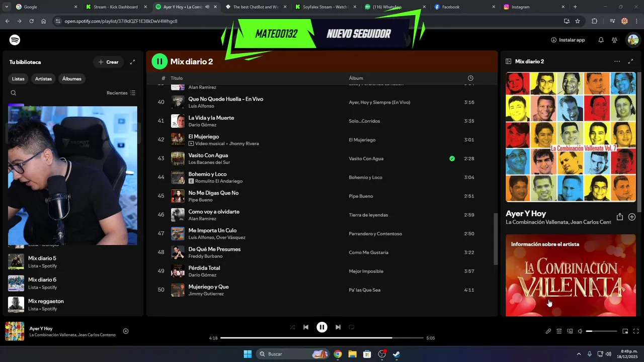644x362 pixels.
Task: Open connect to a device
Action: point(570,331)
